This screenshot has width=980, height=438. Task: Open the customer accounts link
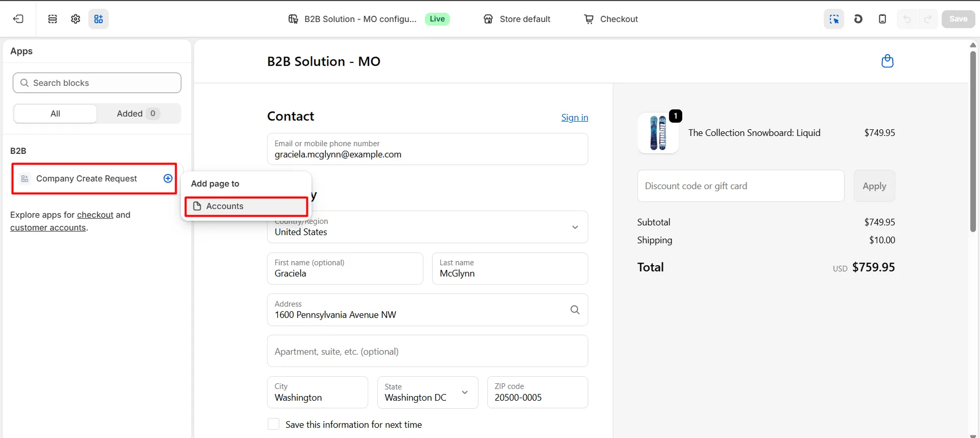[x=48, y=228]
